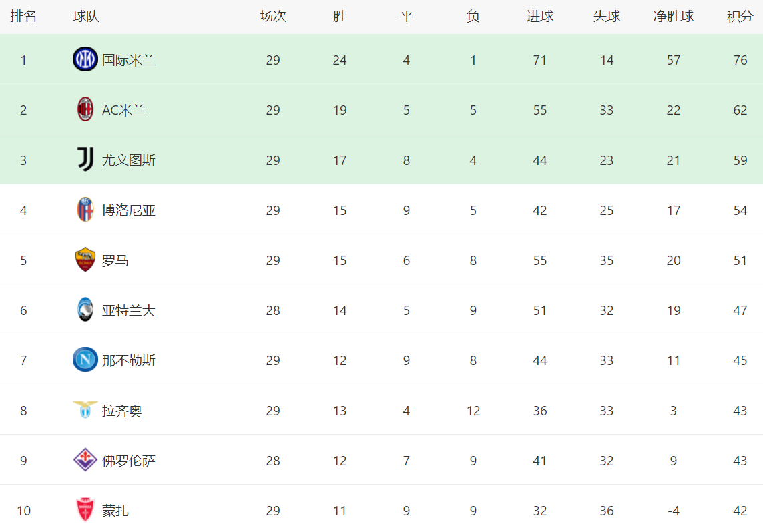Open the Fiorentina crest icon
Image resolution: width=763 pixels, height=532 pixels.
(85, 459)
